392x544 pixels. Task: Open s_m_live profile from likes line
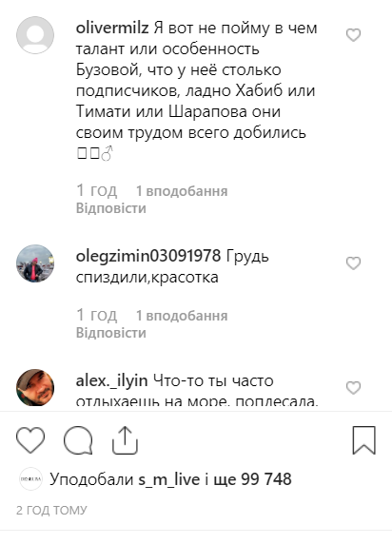[169, 479]
